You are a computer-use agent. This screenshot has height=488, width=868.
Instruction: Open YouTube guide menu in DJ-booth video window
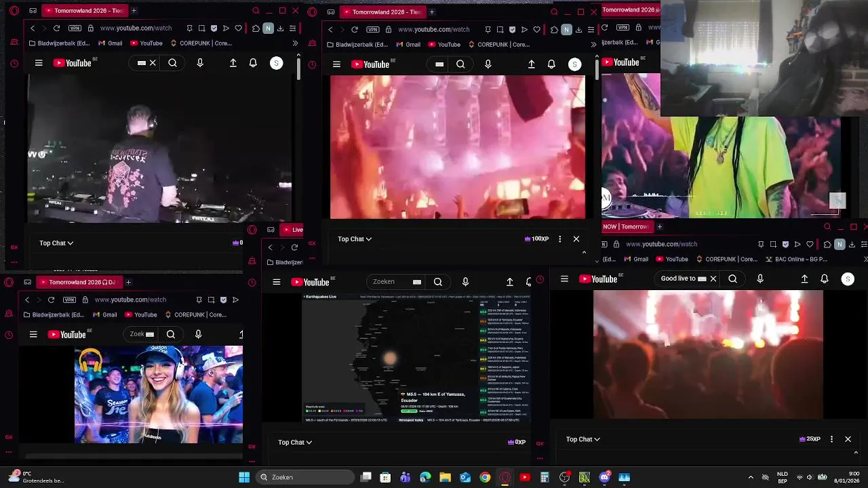39,63
